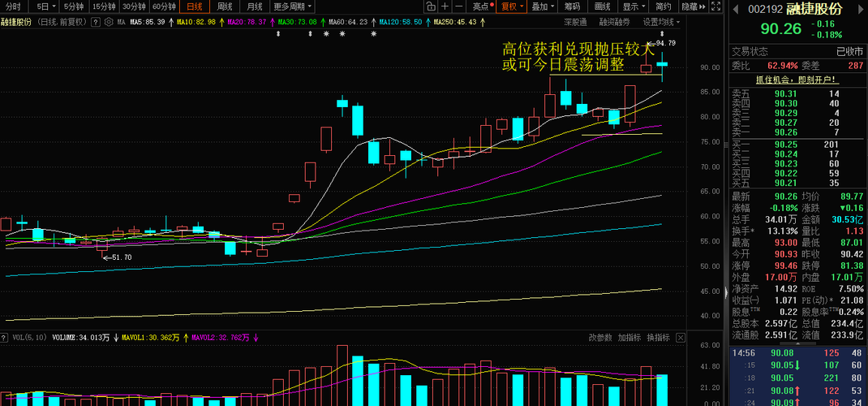Switch to the 30分钟 period

(x=134, y=6)
